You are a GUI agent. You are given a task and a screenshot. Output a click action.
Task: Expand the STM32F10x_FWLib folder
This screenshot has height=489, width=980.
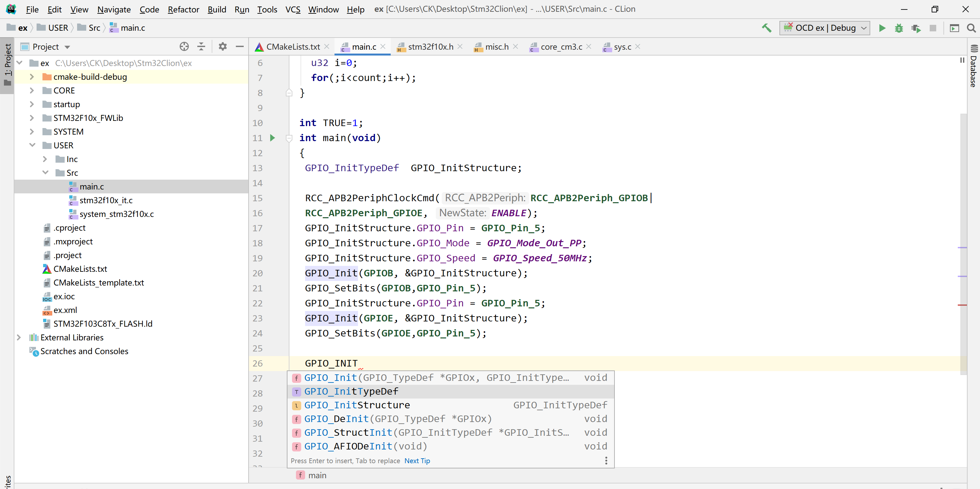[x=32, y=118]
